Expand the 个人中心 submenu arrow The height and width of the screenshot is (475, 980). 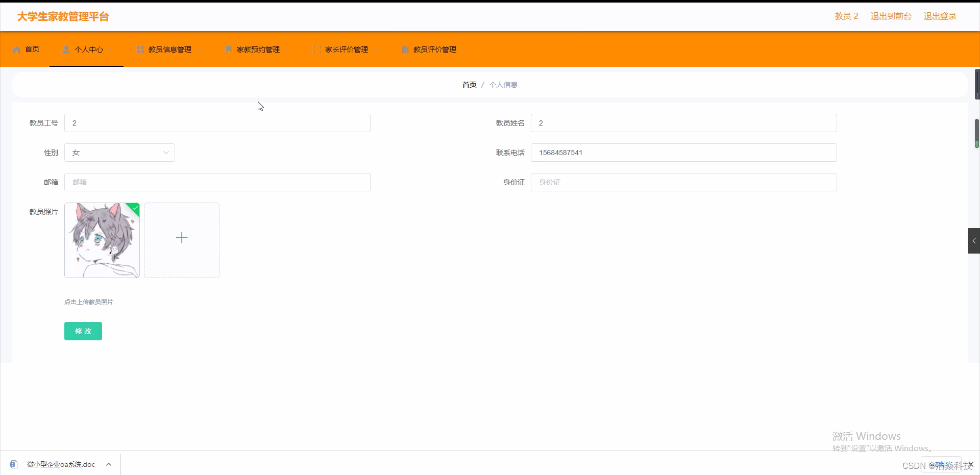click(x=111, y=49)
